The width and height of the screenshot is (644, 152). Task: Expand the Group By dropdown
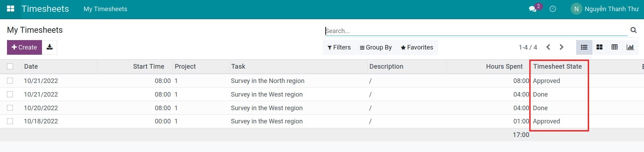[x=376, y=47]
